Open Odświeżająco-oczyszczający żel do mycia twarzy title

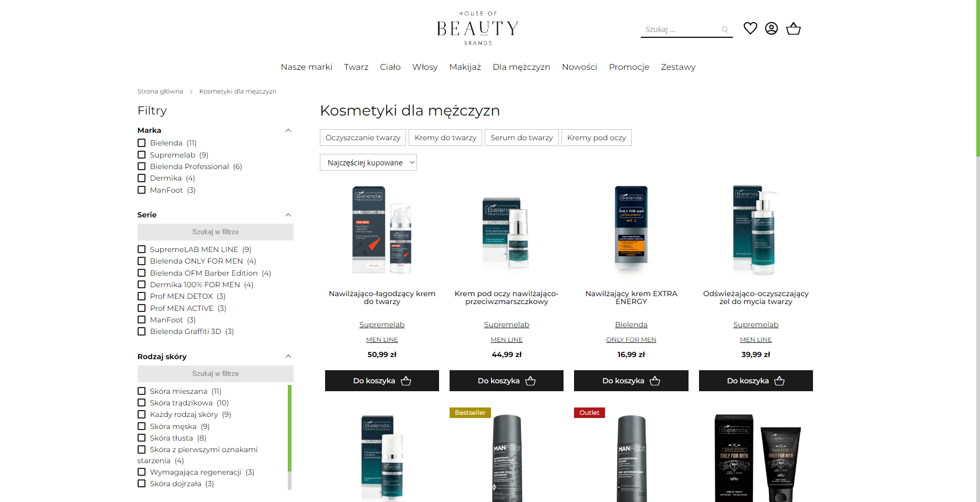(x=756, y=297)
